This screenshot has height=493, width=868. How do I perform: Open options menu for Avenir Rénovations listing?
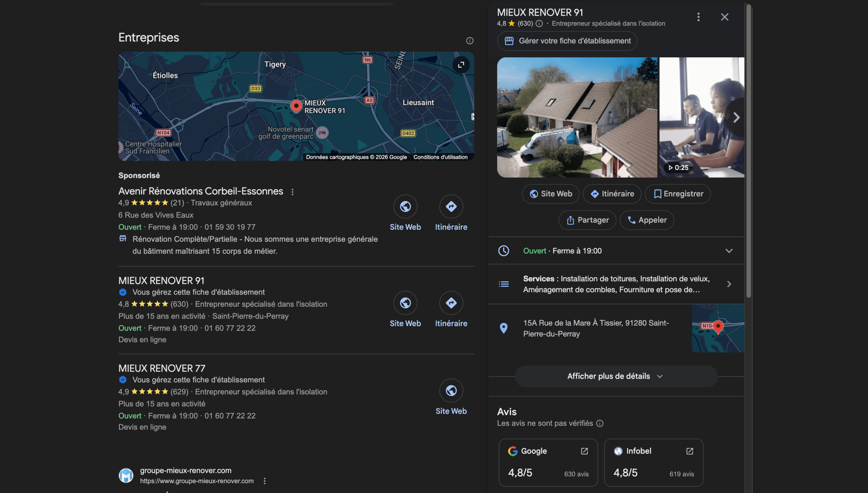coord(293,192)
